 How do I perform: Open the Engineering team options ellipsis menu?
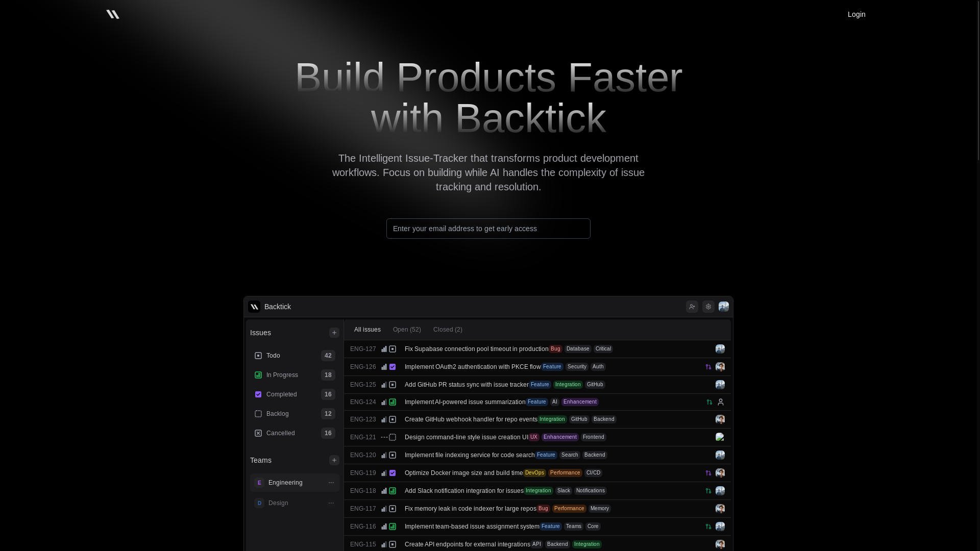(331, 483)
